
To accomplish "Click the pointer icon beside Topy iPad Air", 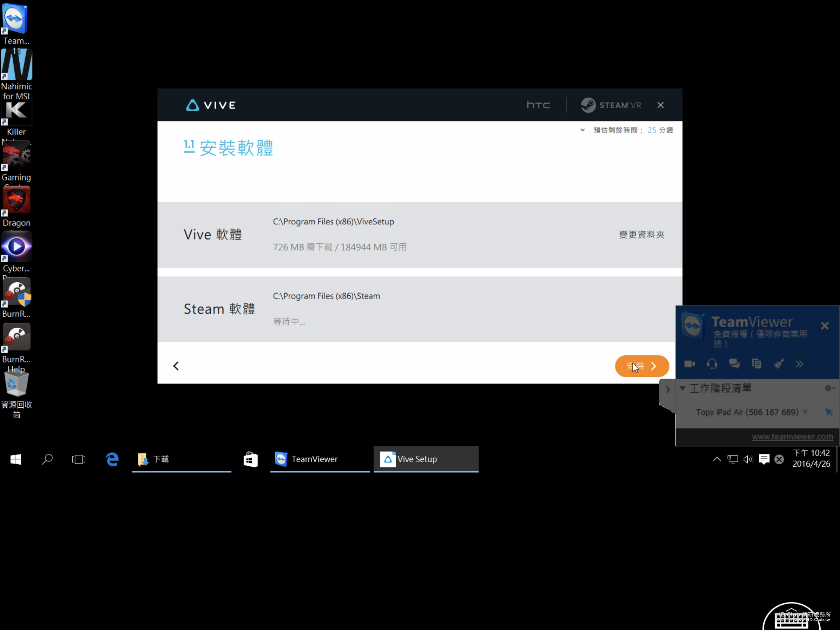I will tap(829, 412).
